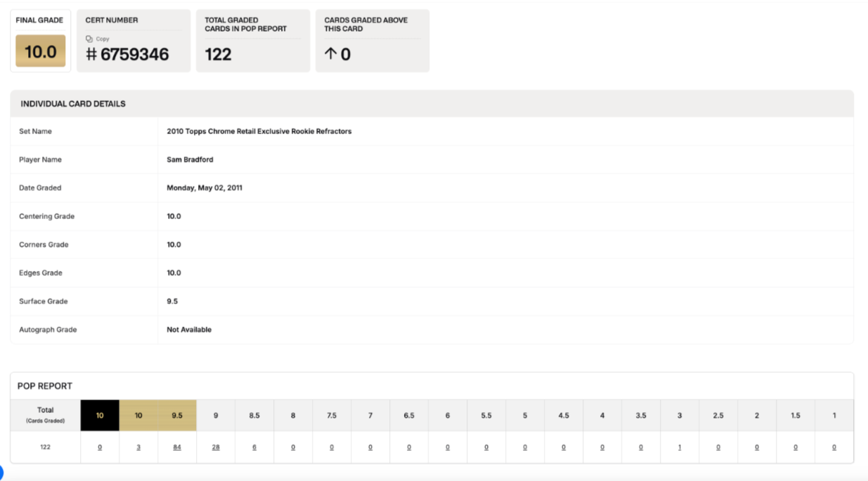Open the 28 count link under grade 9
The image size is (868, 481).
coord(216,447)
